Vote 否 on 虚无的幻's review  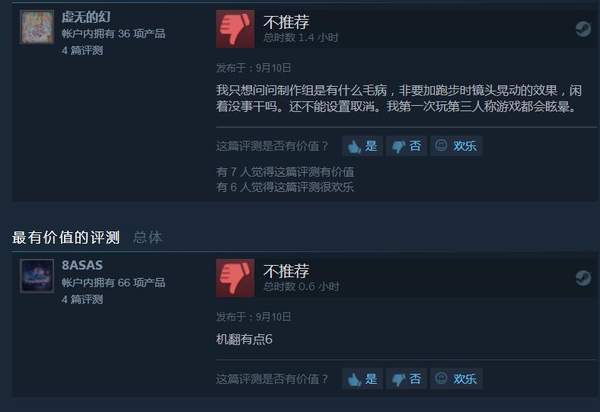pyautogui.click(x=406, y=146)
